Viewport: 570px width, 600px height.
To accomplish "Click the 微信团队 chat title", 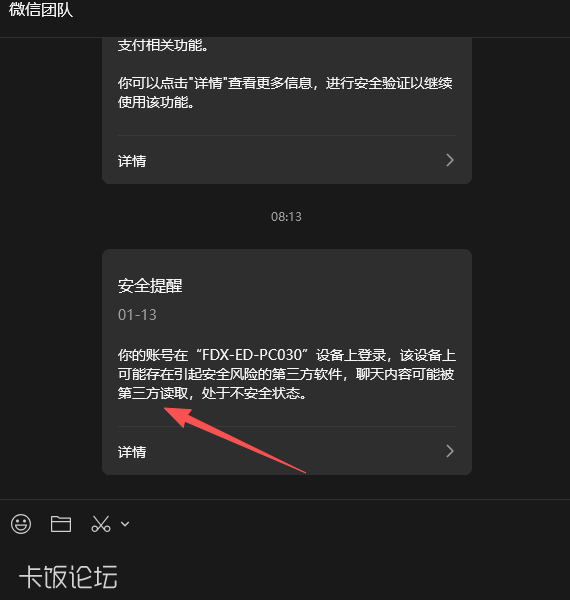I will coord(41,10).
